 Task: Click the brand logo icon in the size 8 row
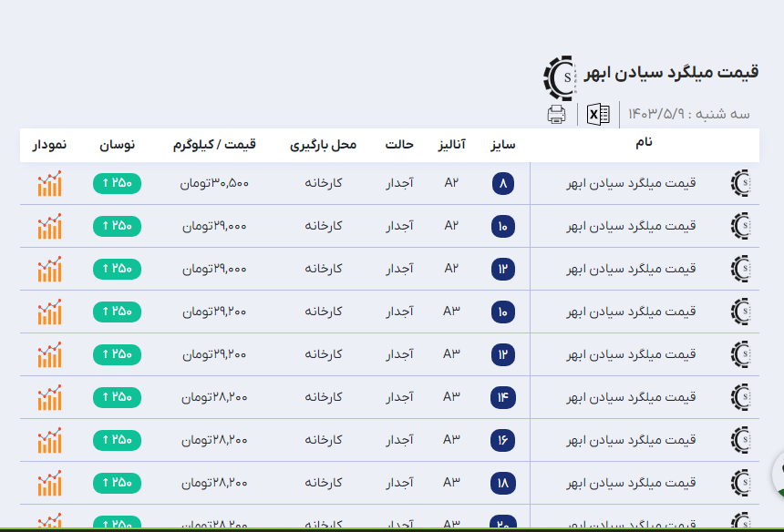click(x=740, y=183)
